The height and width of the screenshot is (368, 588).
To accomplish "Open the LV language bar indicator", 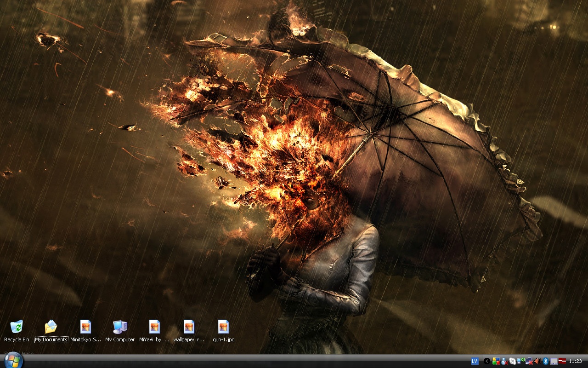I will [475, 361].
